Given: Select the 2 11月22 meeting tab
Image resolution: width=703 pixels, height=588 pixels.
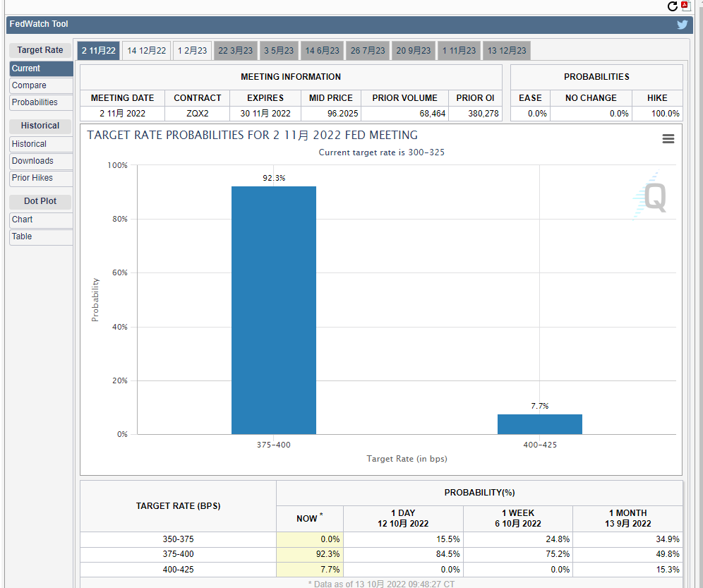Looking at the screenshot, I should (x=98, y=51).
